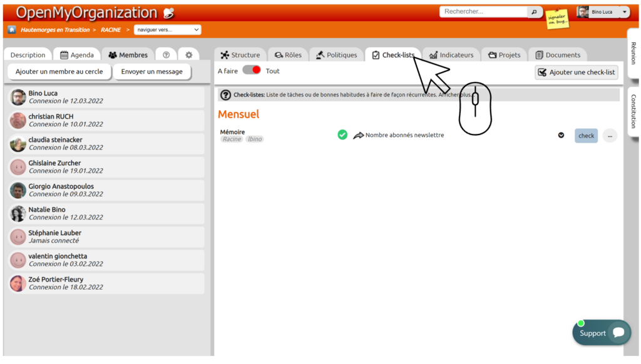
Task: Click christian RUCH's avatar
Action: (18, 121)
